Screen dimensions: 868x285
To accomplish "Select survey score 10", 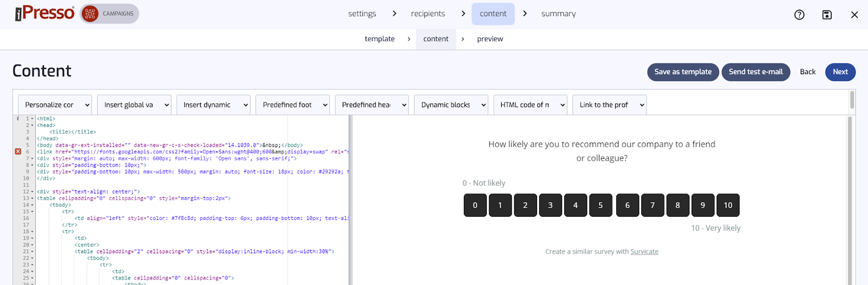I will coord(728,205).
